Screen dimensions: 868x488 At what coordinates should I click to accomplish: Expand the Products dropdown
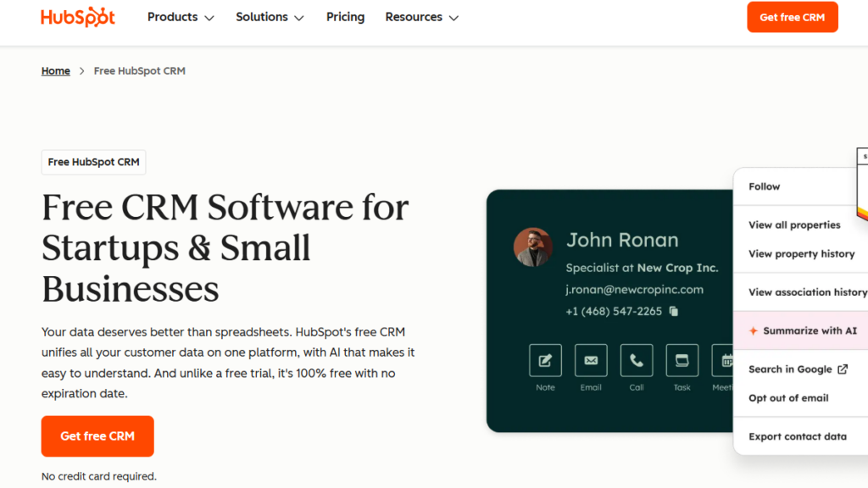(x=181, y=17)
